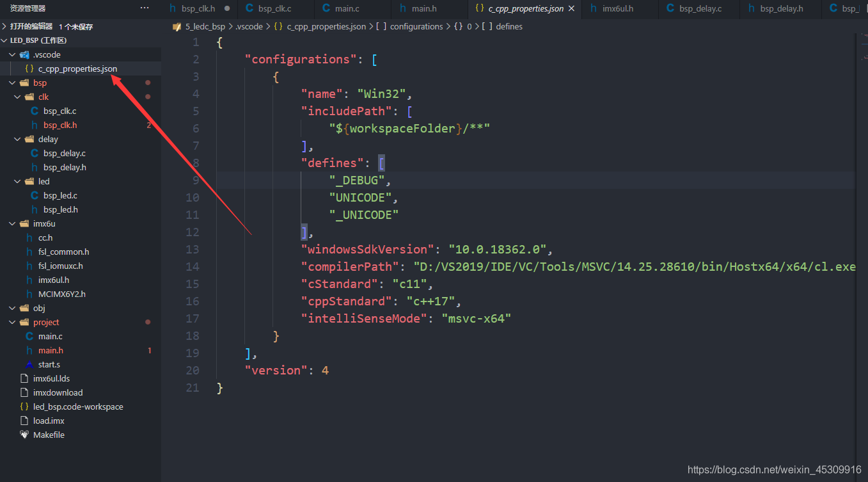Viewport: 868px width, 482px height.
Task: Click line number 20 in the gutter
Action: pos(193,370)
